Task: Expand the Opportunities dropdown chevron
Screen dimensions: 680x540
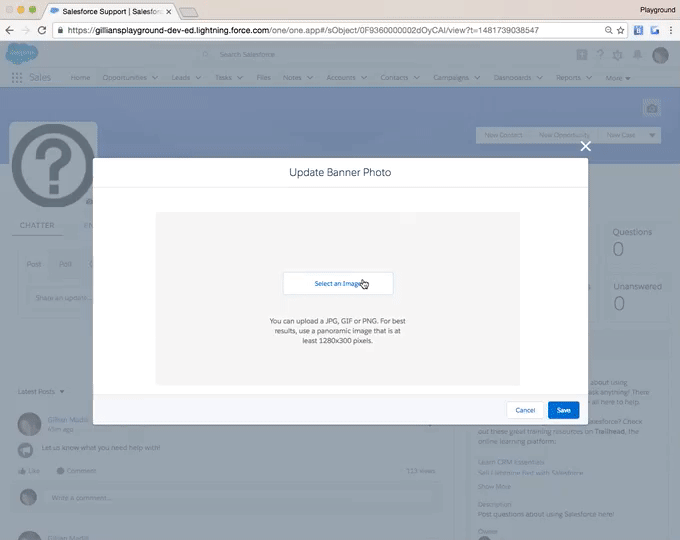Action: pos(155,78)
